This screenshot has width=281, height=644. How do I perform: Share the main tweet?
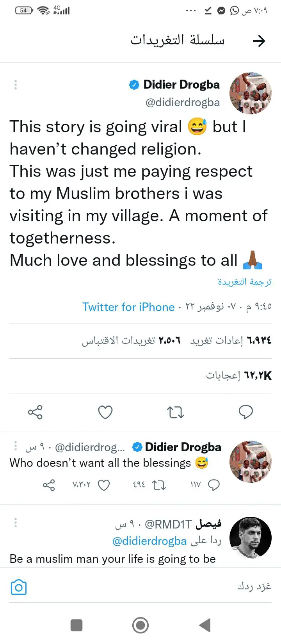pyautogui.click(x=35, y=412)
